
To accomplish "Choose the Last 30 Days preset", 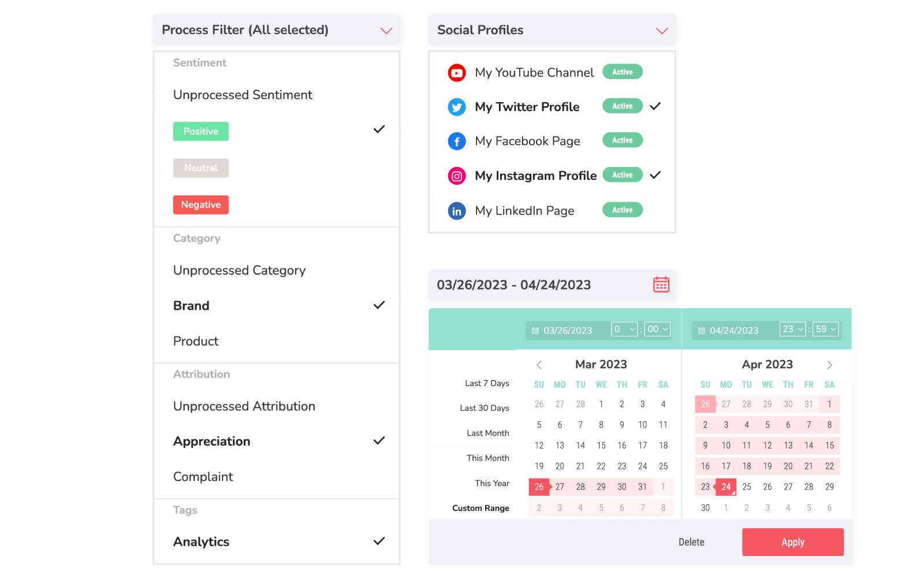I will 485,408.
